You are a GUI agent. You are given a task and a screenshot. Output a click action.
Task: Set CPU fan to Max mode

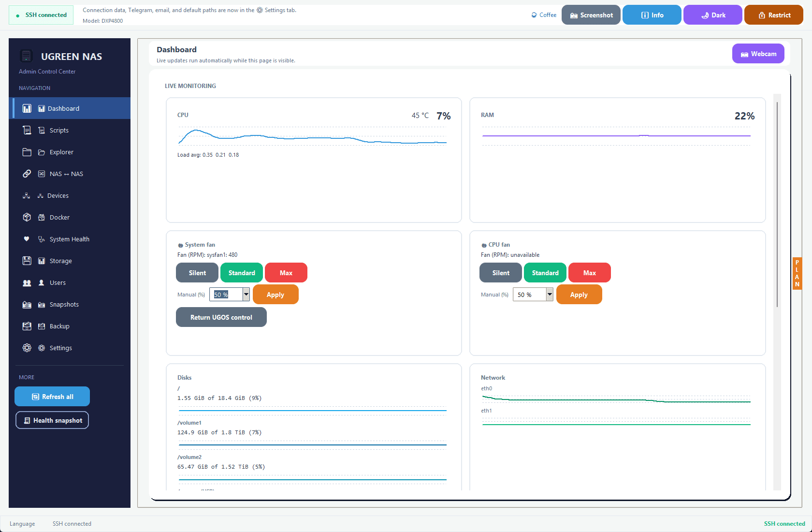(590, 273)
